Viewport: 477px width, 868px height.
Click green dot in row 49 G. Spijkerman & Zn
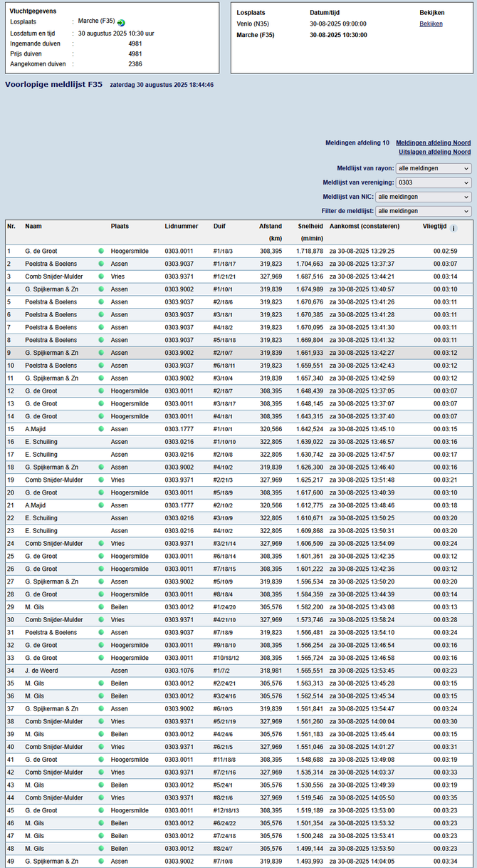click(101, 862)
